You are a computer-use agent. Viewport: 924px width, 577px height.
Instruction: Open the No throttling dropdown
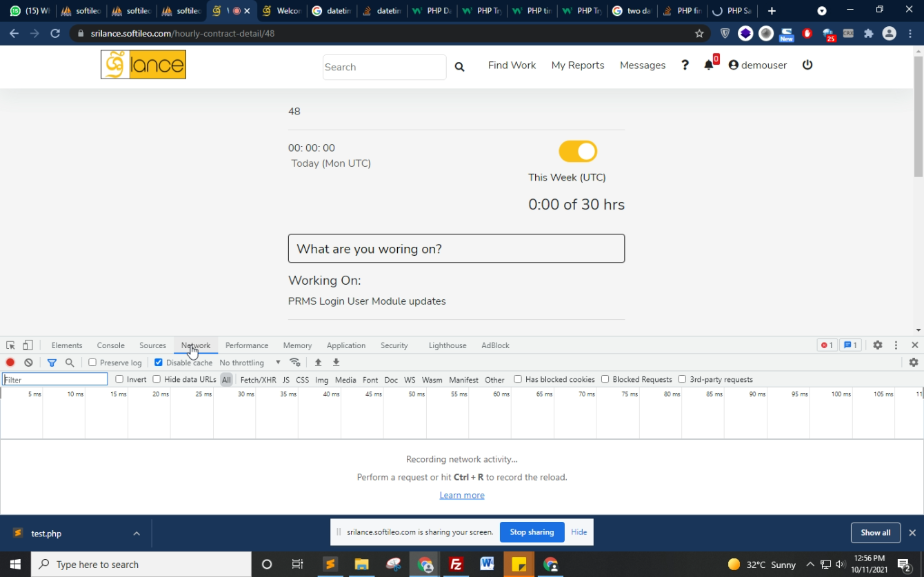tap(250, 363)
